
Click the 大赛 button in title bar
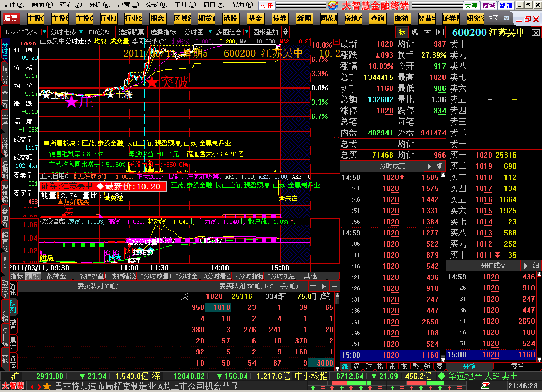click(x=472, y=5)
